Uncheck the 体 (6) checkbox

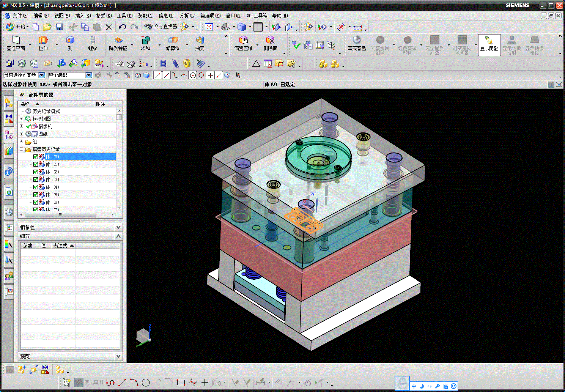[36, 202]
